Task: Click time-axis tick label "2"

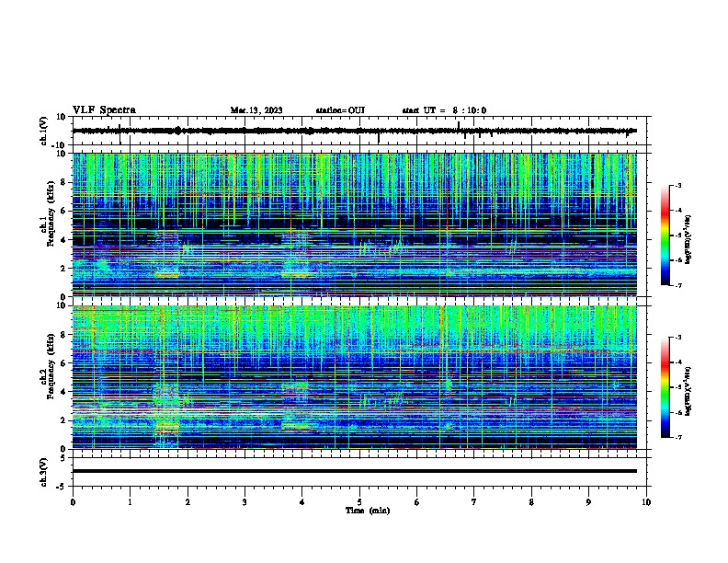Action: click(188, 502)
